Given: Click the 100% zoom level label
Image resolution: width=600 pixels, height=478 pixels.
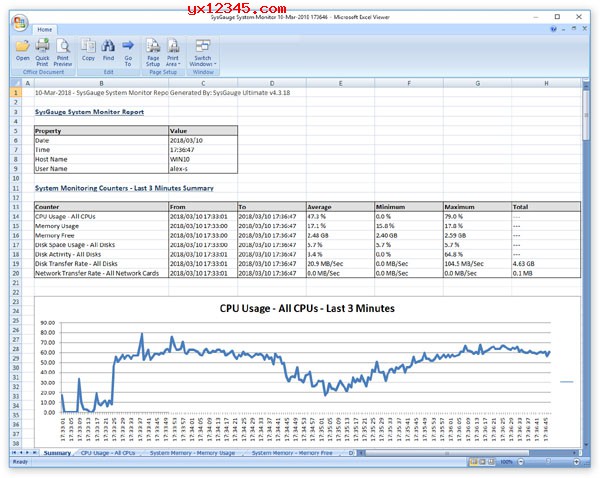Looking at the screenshot, I should tap(506, 462).
